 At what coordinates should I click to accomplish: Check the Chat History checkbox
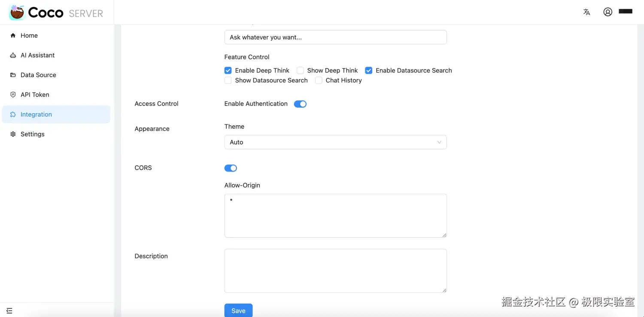pyautogui.click(x=319, y=80)
